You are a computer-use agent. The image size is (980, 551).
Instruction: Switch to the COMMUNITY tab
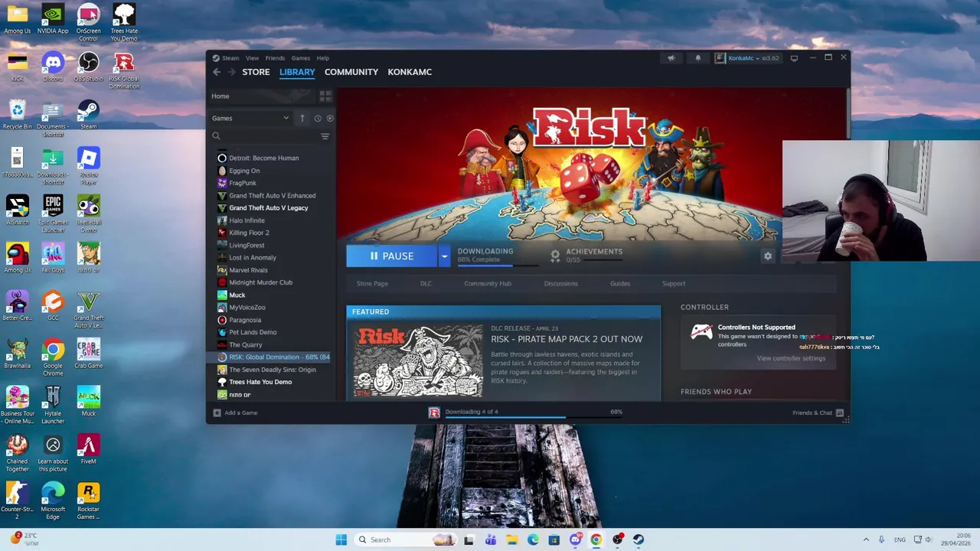pos(351,72)
